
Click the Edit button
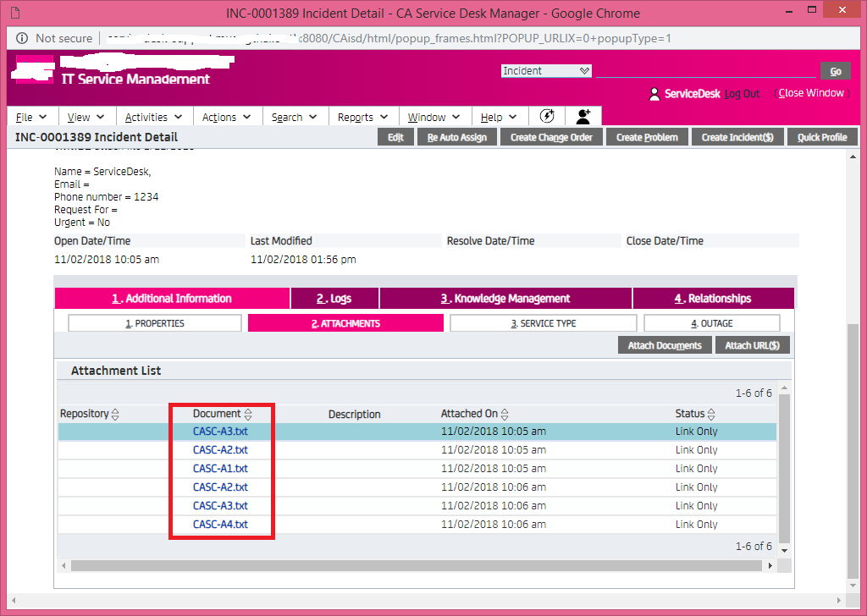click(x=395, y=137)
